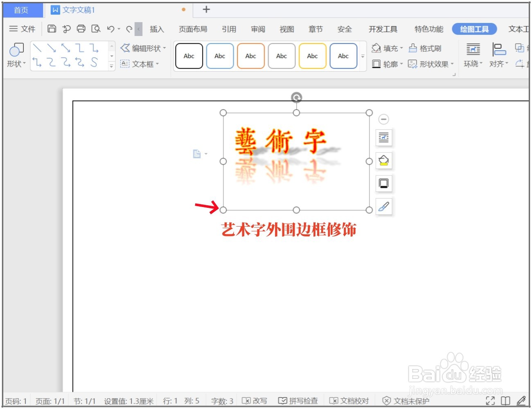Open the 特色功能 Special Features tab
The height and width of the screenshot is (409, 532).
[428, 29]
